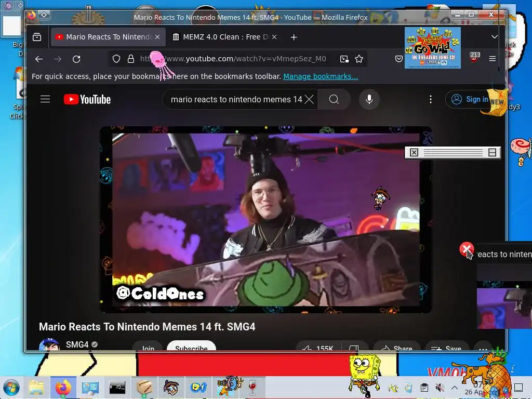The height and width of the screenshot is (399, 532).
Task: Go forward one page in Firefox
Action: [x=58, y=59]
